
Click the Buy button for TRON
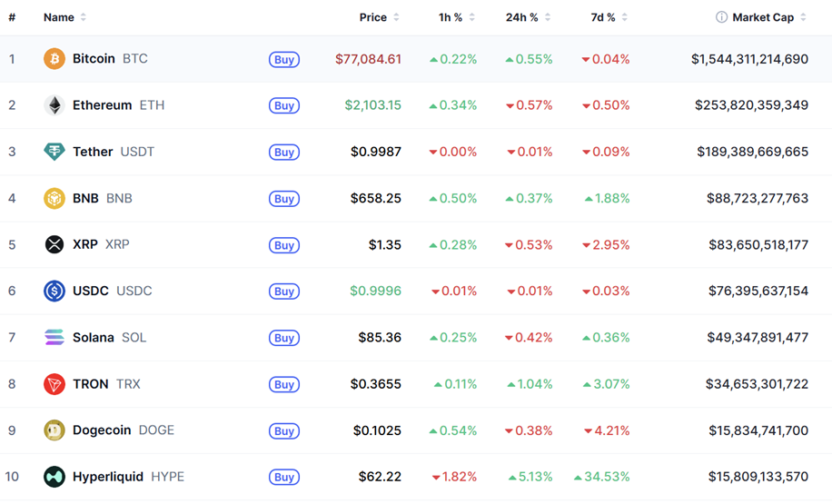pyautogui.click(x=284, y=385)
